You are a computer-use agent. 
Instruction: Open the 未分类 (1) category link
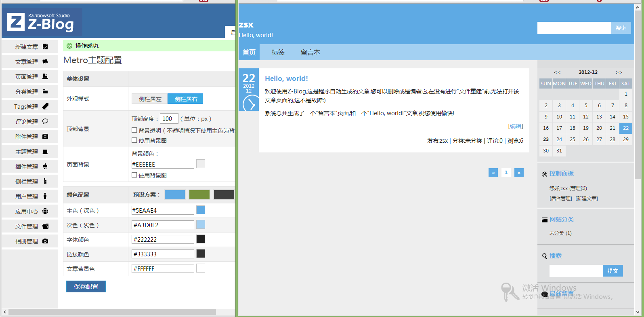(x=560, y=233)
